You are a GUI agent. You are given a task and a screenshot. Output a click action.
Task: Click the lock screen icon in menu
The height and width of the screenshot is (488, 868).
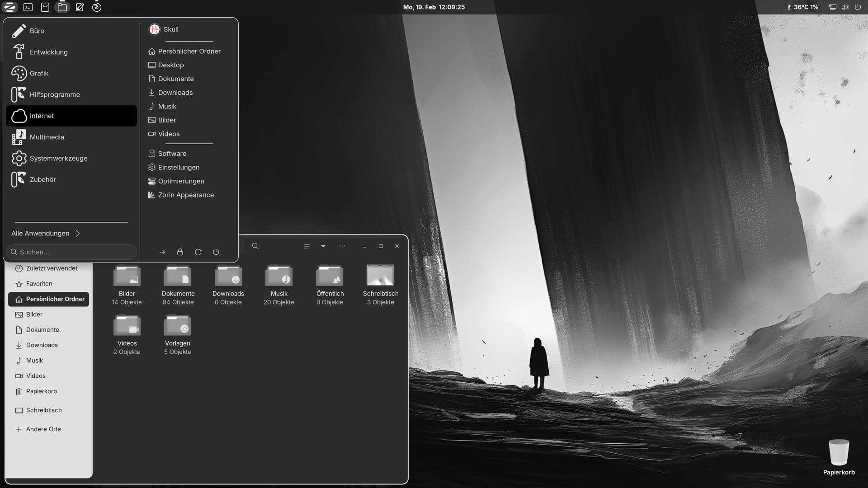click(180, 252)
